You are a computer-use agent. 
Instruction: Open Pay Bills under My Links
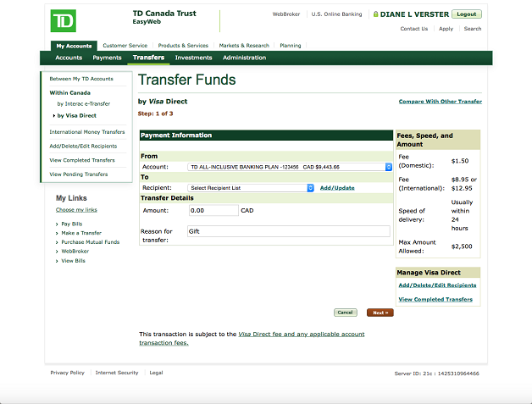click(x=72, y=224)
